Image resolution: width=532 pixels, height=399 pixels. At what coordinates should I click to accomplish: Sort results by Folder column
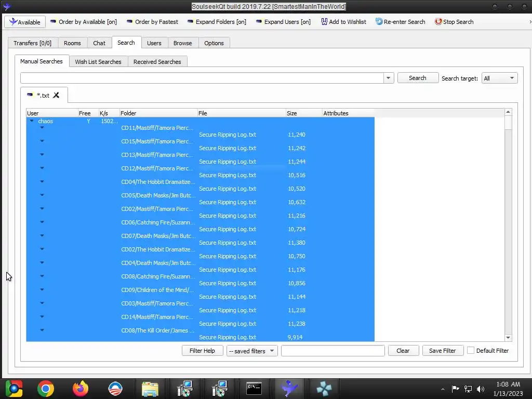[158, 113]
